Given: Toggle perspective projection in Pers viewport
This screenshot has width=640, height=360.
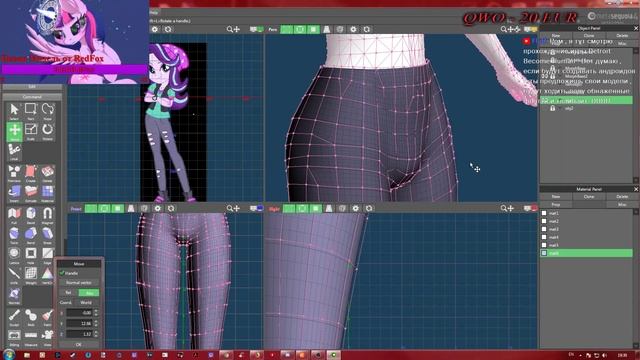Looking at the screenshot, I should point(327,29).
